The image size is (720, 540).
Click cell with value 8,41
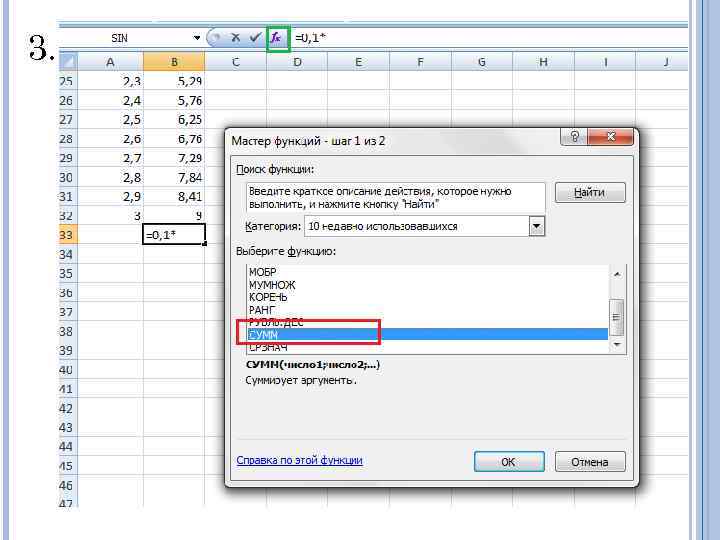click(x=174, y=197)
